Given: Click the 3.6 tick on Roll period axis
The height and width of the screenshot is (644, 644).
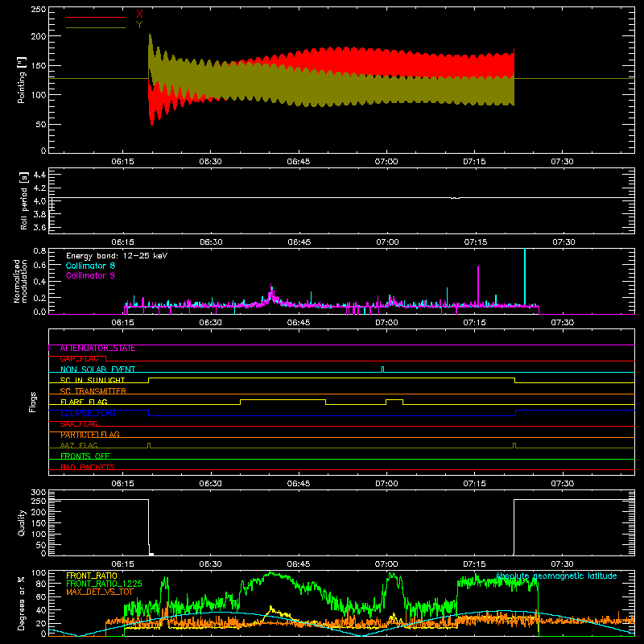Looking at the screenshot, I should (39, 227).
